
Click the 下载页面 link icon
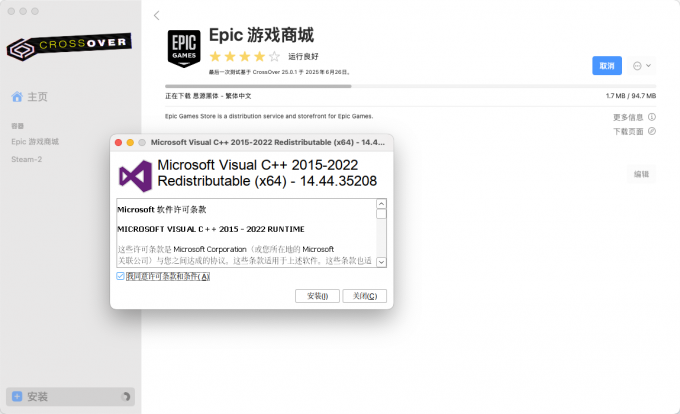click(x=652, y=131)
